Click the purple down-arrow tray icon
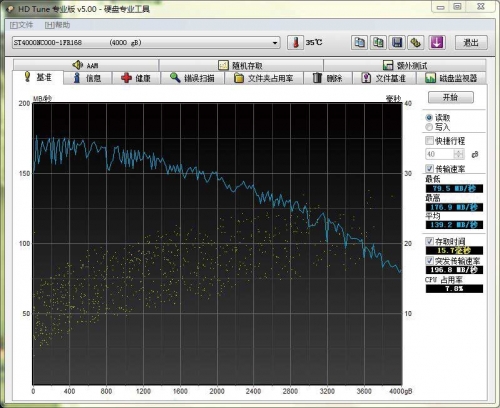The width and height of the screenshot is (500, 408). point(437,43)
